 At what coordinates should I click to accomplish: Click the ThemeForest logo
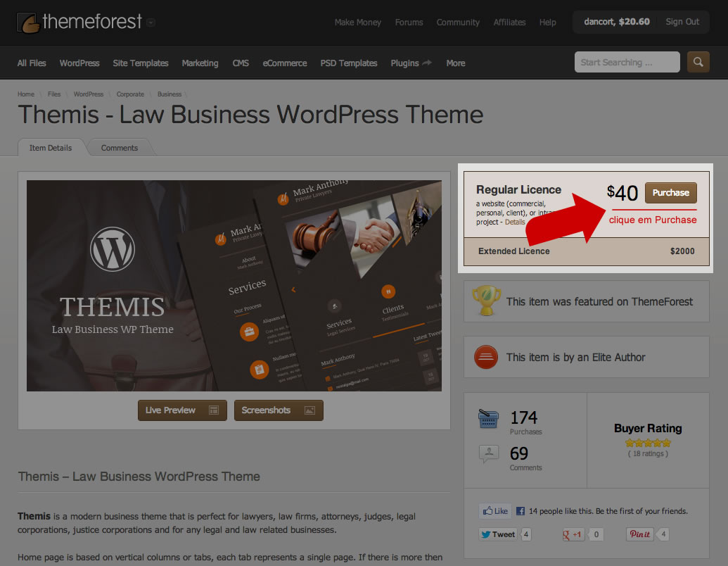click(79, 23)
